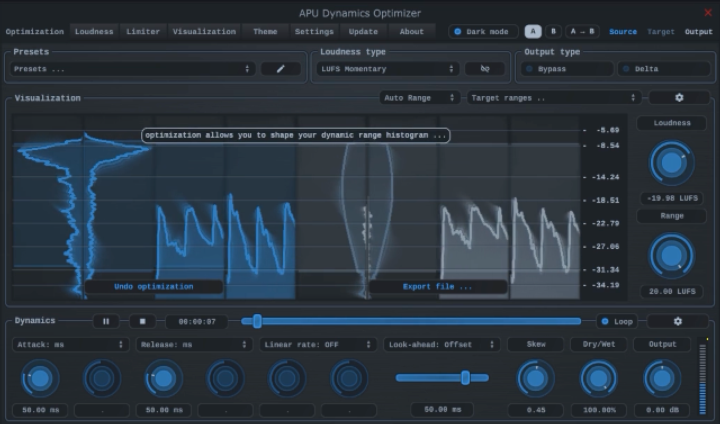Screen dimensions: 720x424
Task: Open the Attack: ms dropdown
Action: coord(70,345)
